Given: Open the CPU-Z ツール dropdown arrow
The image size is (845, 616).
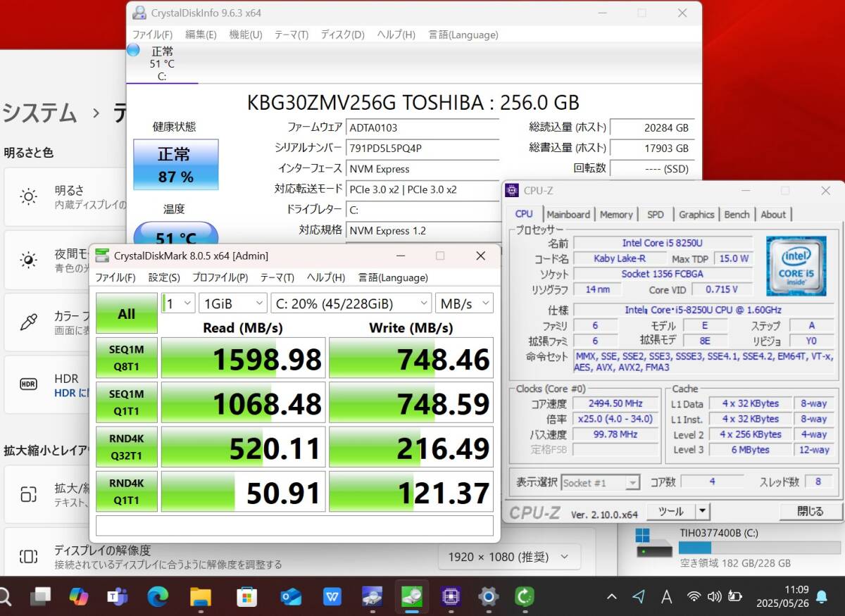Looking at the screenshot, I should point(703,511).
